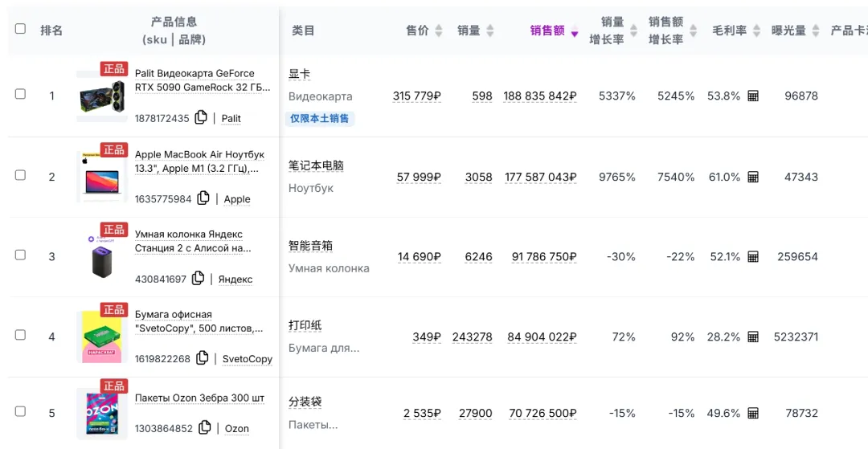Click the SvetoCopy brand link

click(248, 359)
